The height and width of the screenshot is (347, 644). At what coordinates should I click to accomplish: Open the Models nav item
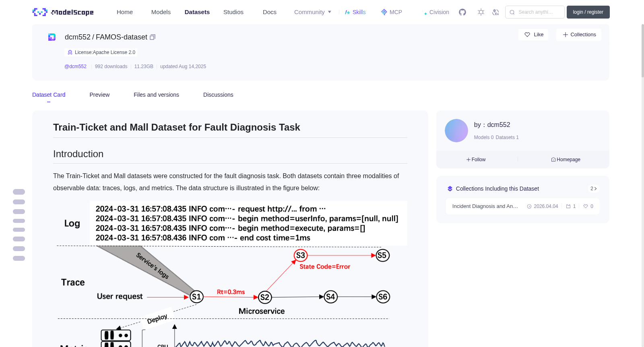click(x=161, y=12)
